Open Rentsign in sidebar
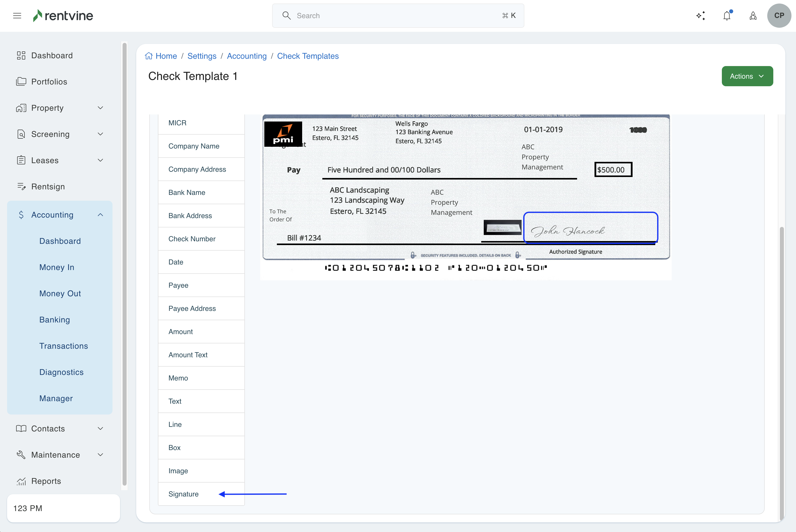The image size is (796, 532). (x=48, y=186)
